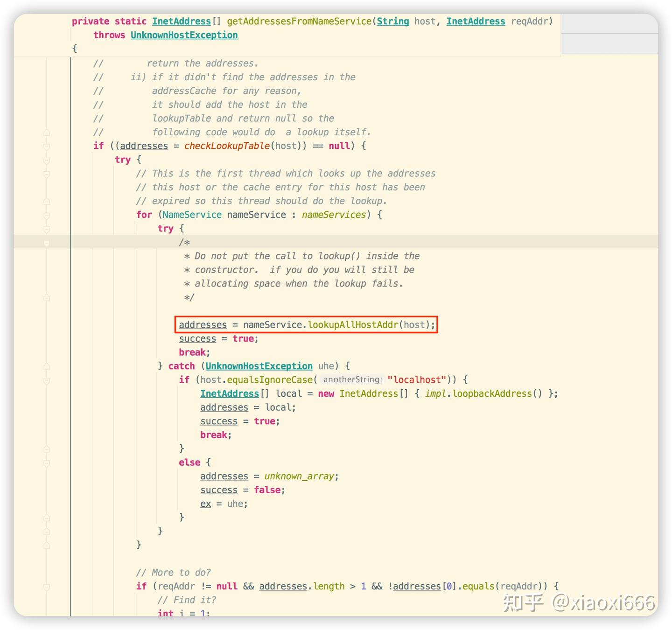Collapse the inner try block using its marker
The width and height of the screenshot is (672, 630).
[x=46, y=229]
